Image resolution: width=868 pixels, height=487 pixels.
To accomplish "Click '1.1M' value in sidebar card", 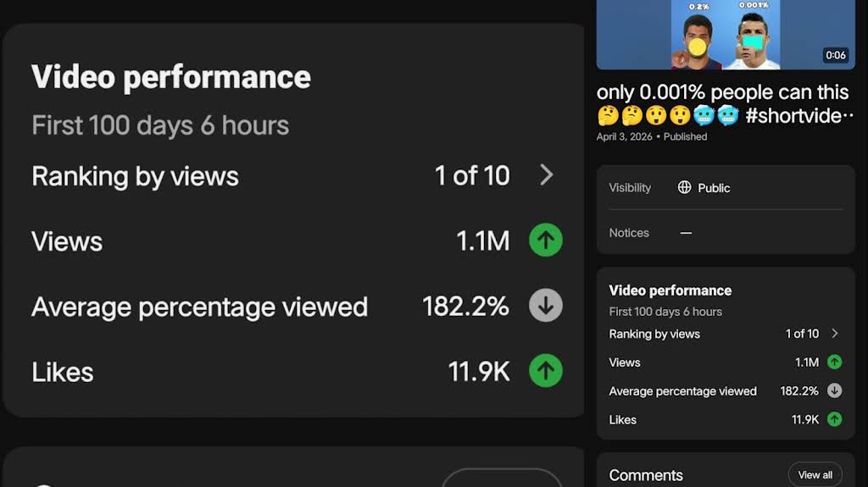I will click(x=807, y=362).
